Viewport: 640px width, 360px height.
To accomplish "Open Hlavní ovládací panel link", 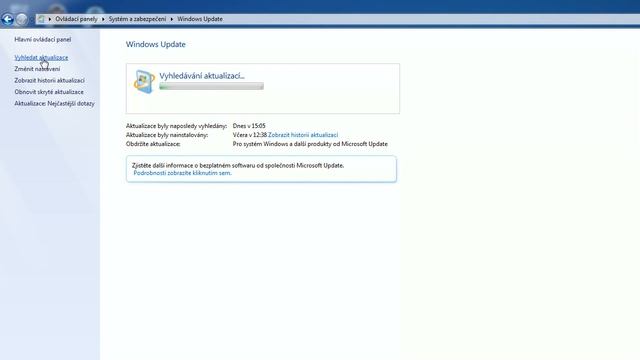I will [43, 40].
